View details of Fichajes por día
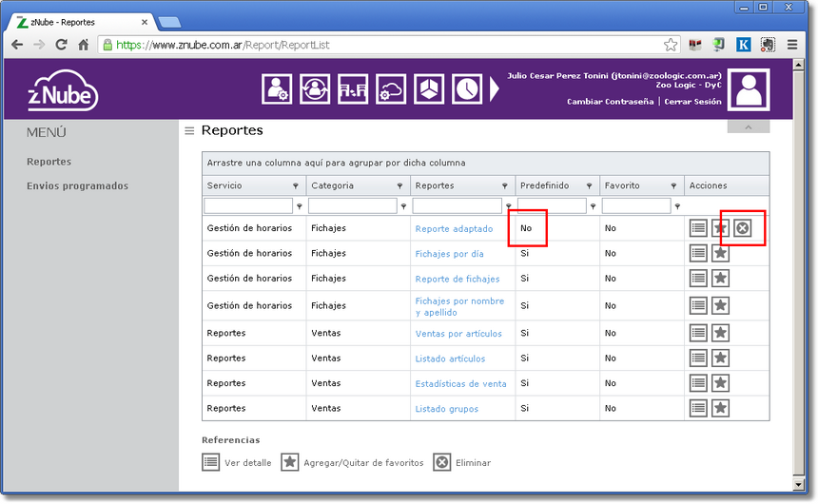This screenshot has width=818, height=504. [698, 253]
